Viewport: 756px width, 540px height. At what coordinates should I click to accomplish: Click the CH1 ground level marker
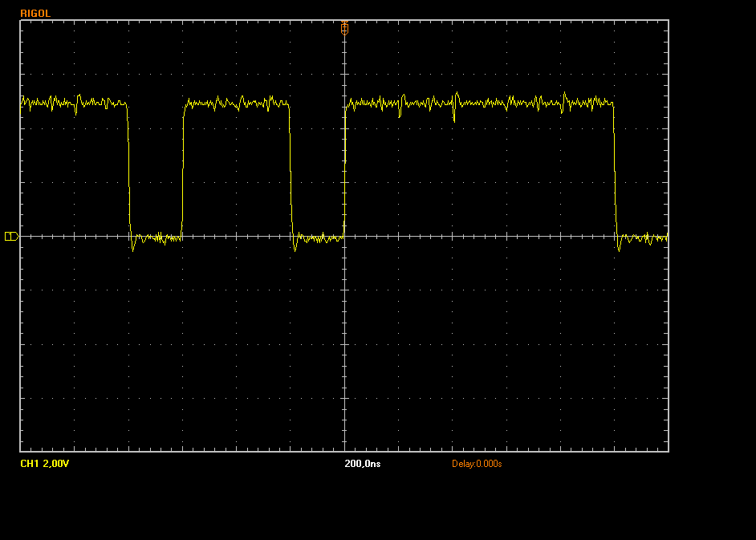pyautogui.click(x=10, y=236)
